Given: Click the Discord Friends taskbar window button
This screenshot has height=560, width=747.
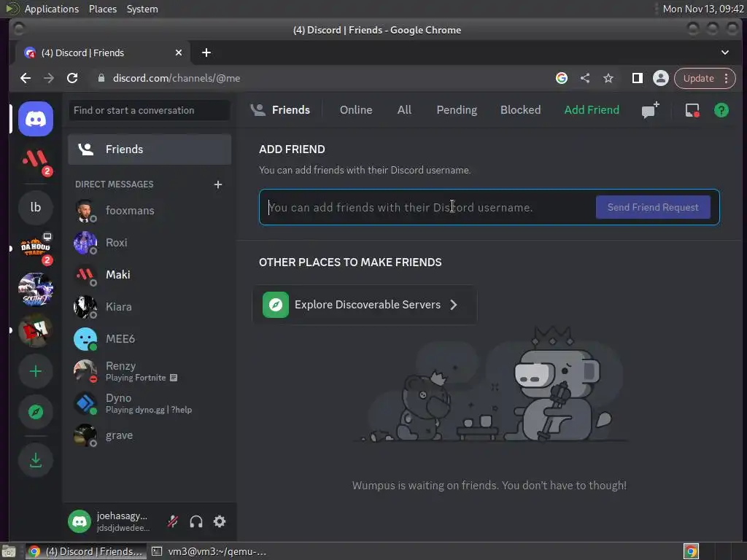Looking at the screenshot, I should click(x=86, y=551).
